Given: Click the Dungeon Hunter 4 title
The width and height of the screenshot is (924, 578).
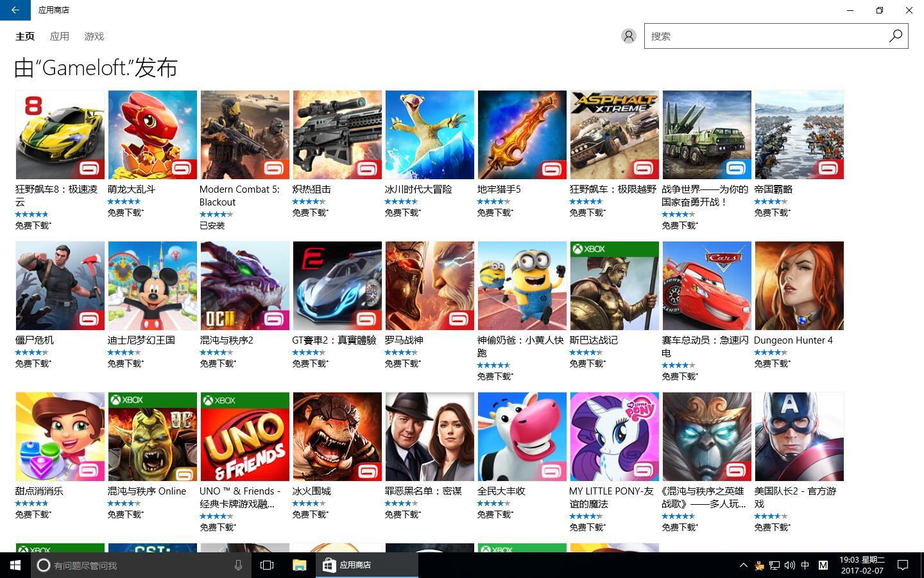Looking at the screenshot, I should pyautogui.click(x=793, y=340).
